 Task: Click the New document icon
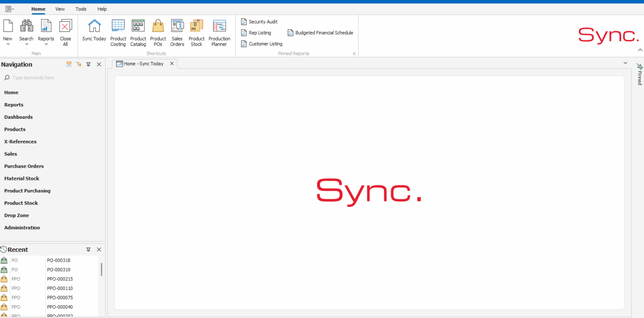[x=8, y=26]
